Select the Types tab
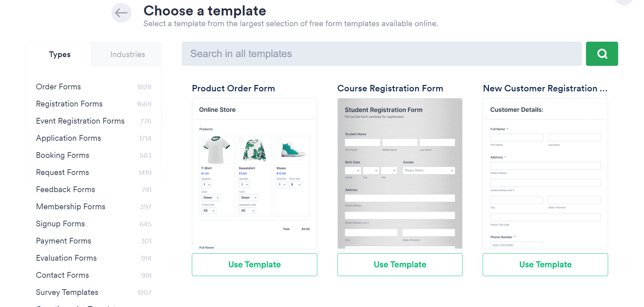The width and height of the screenshot is (644, 307). pyautogui.click(x=59, y=54)
